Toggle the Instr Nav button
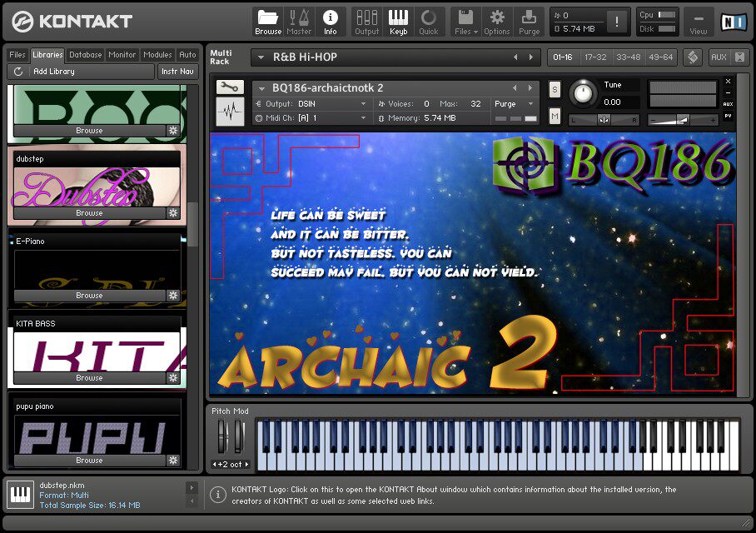 177,72
